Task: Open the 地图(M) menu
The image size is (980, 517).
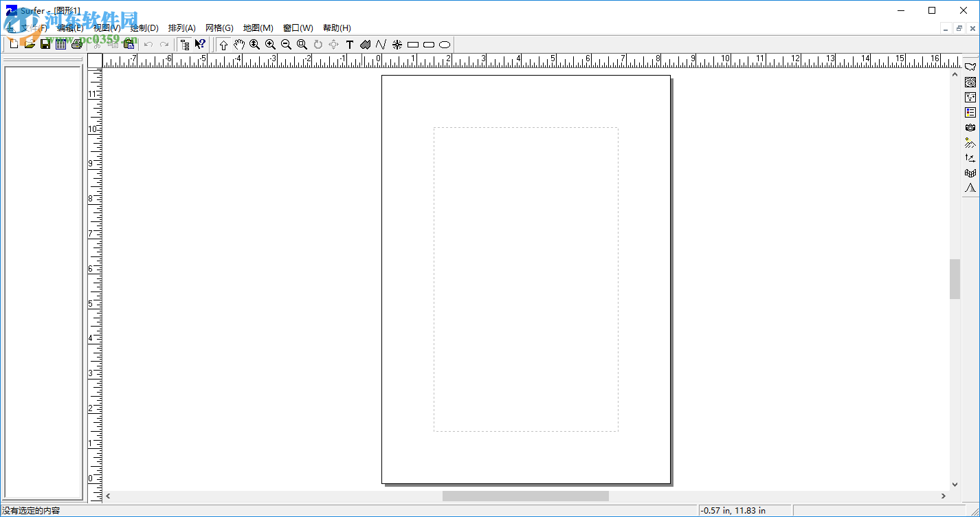Action: [258, 28]
